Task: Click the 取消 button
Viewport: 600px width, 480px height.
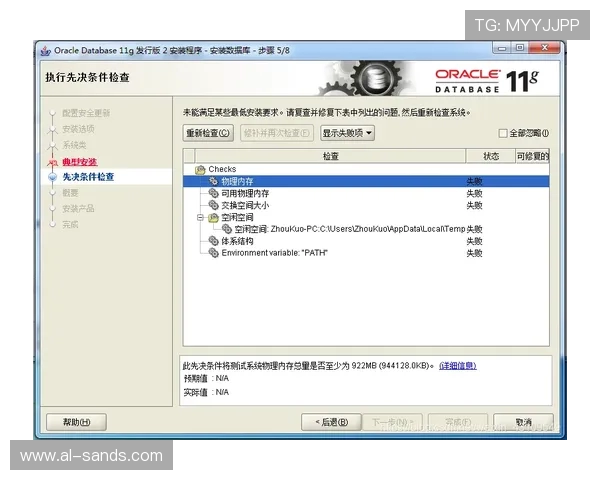Action: click(x=524, y=422)
